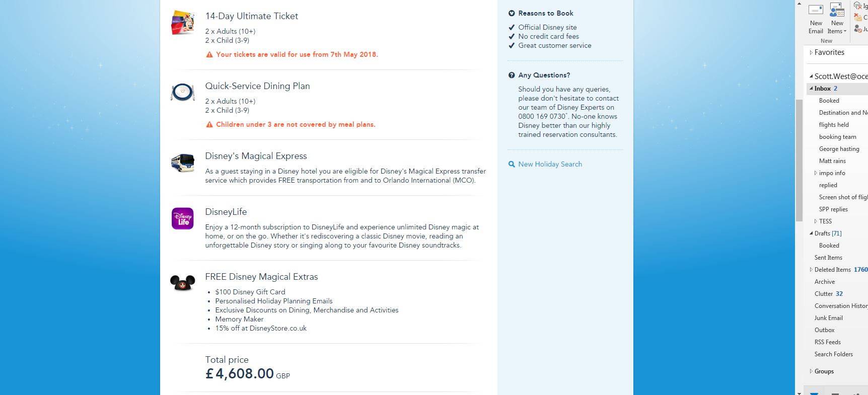This screenshot has width=868, height=395.
Task: Open the Sent Items folder
Action: coord(828,258)
